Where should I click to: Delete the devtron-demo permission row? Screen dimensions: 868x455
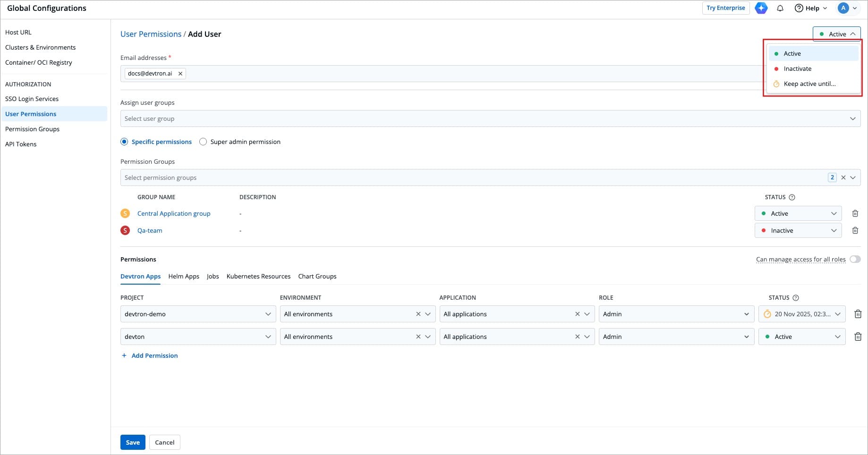pos(858,314)
